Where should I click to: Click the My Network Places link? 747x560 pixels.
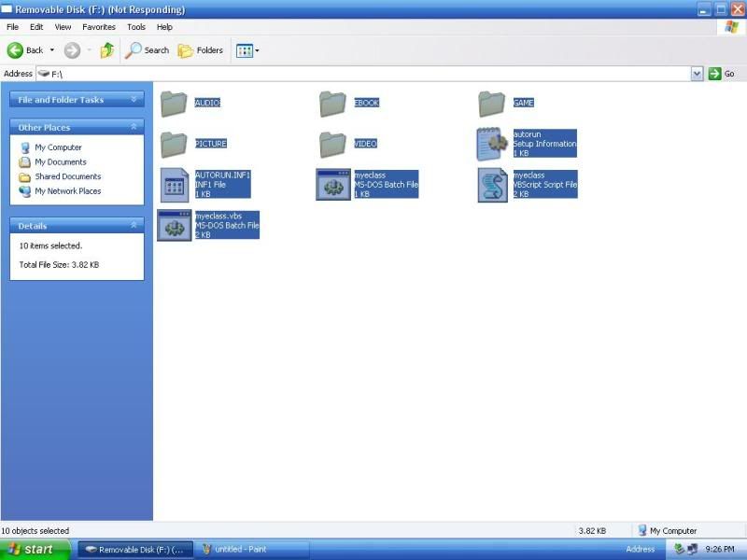pos(67,191)
